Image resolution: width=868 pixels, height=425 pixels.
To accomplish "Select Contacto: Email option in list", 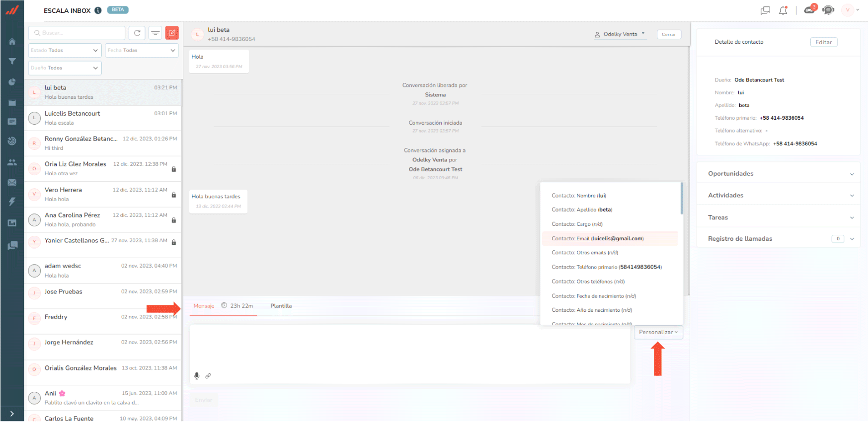I will point(597,239).
